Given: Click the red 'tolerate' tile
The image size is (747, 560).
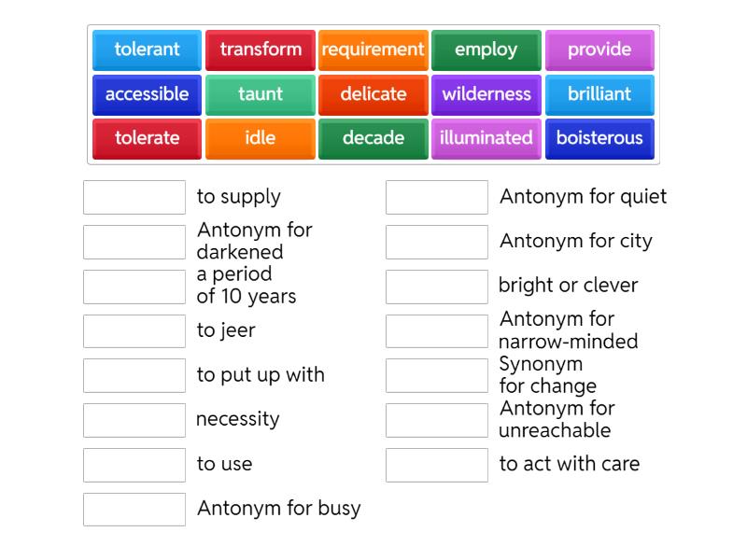Looking at the screenshot, I should (x=147, y=138).
